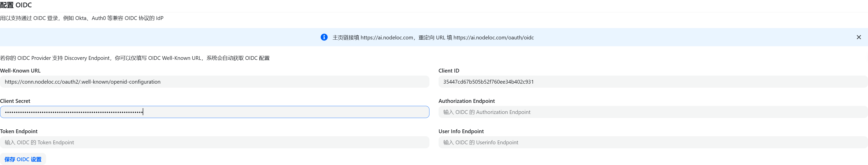Click the Authorization Endpoint input box
The height and width of the screenshot is (165, 868).
pyautogui.click(x=653, y=112)
